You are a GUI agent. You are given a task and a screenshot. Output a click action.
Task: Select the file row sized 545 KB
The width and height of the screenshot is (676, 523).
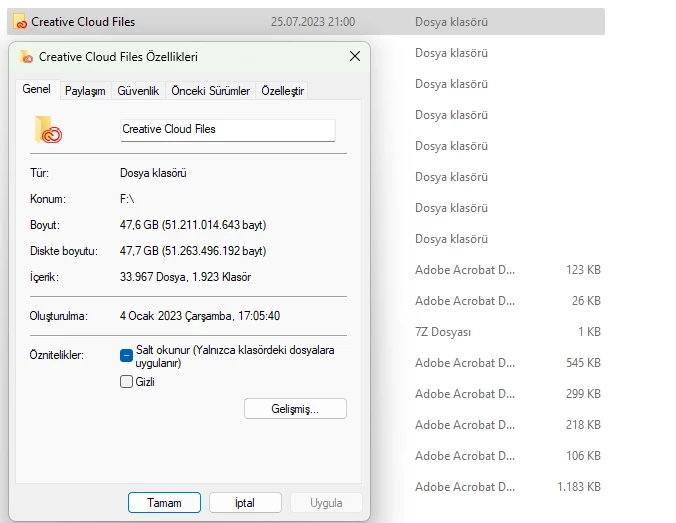[x=508, y=363]
